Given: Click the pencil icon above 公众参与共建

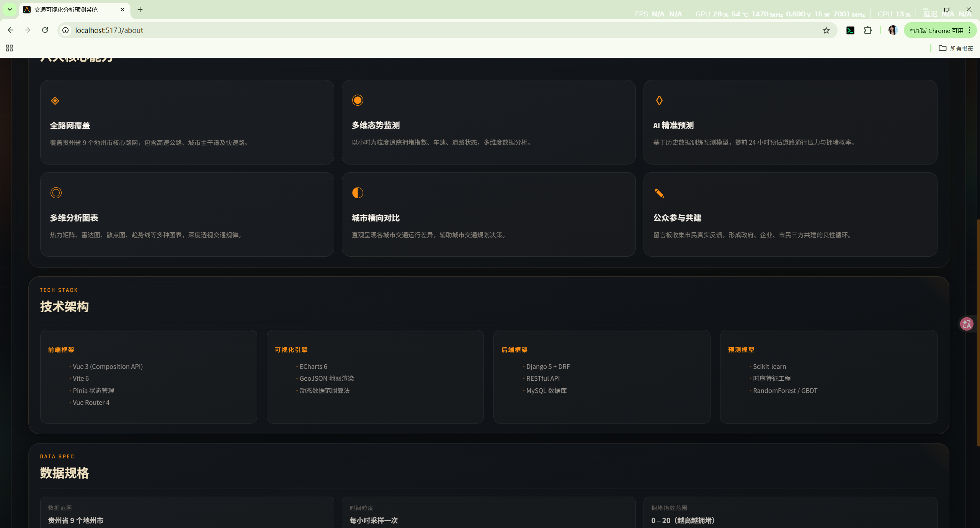Looking at the screenshot, I should coord(659,193).
